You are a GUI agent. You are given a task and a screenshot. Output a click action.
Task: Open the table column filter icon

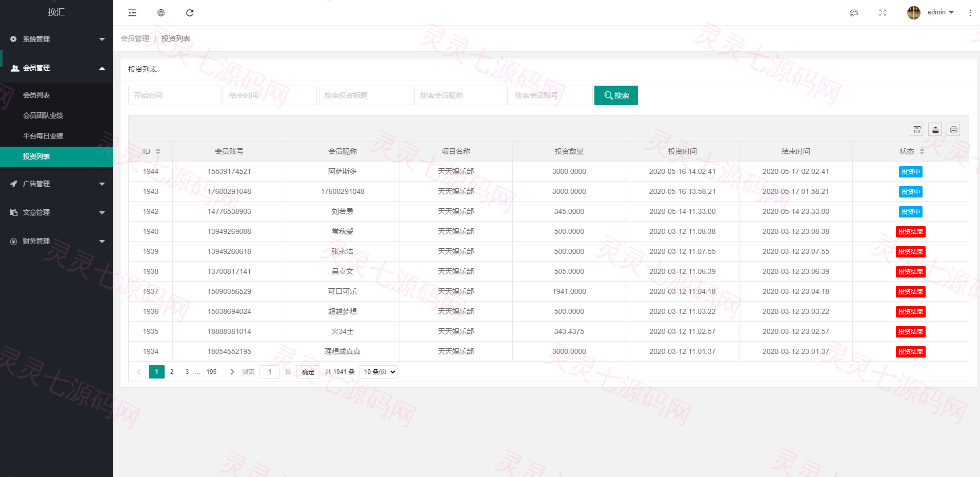(917, 130)
